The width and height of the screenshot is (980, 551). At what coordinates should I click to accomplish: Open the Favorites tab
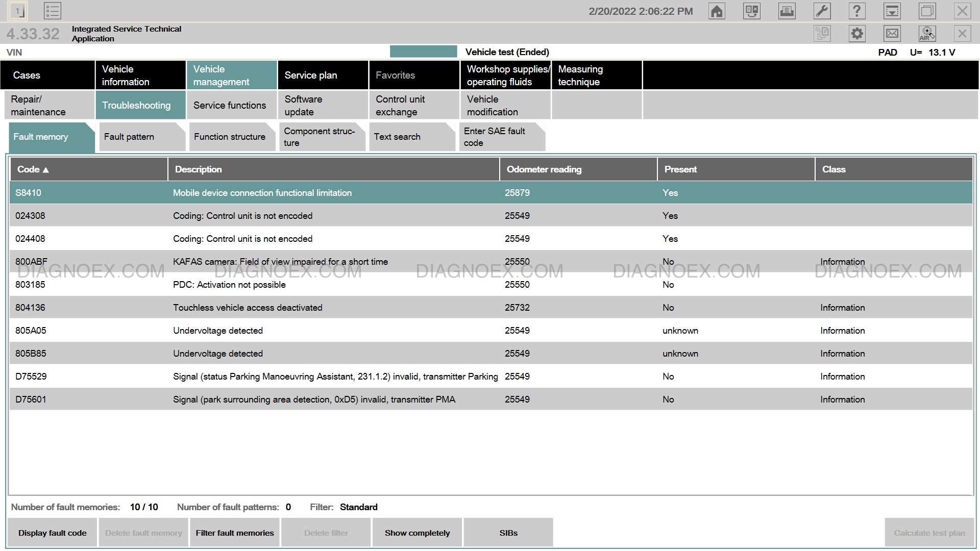(x=414, y=75)
